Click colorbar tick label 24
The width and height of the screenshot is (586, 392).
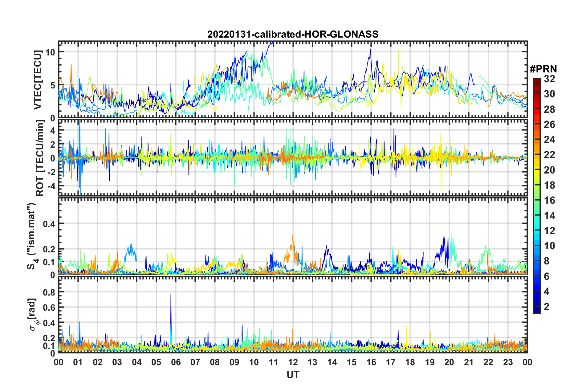coord(549,140)
